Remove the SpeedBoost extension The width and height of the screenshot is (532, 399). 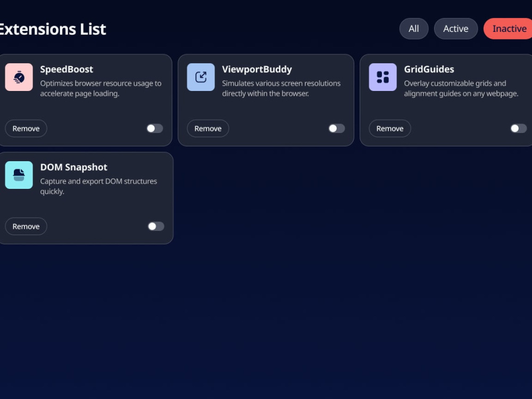[x=26, y=128]
